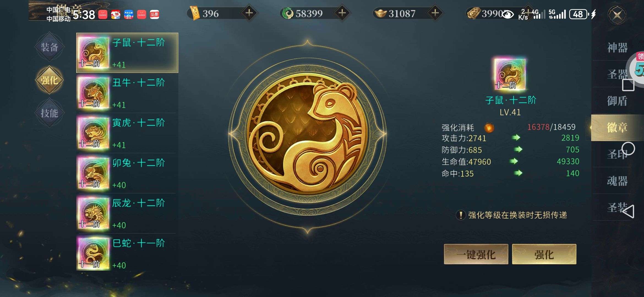Open 神器 section in right sidebar
The height and width of the screenshot is (297, 644).
click(617, 48)
